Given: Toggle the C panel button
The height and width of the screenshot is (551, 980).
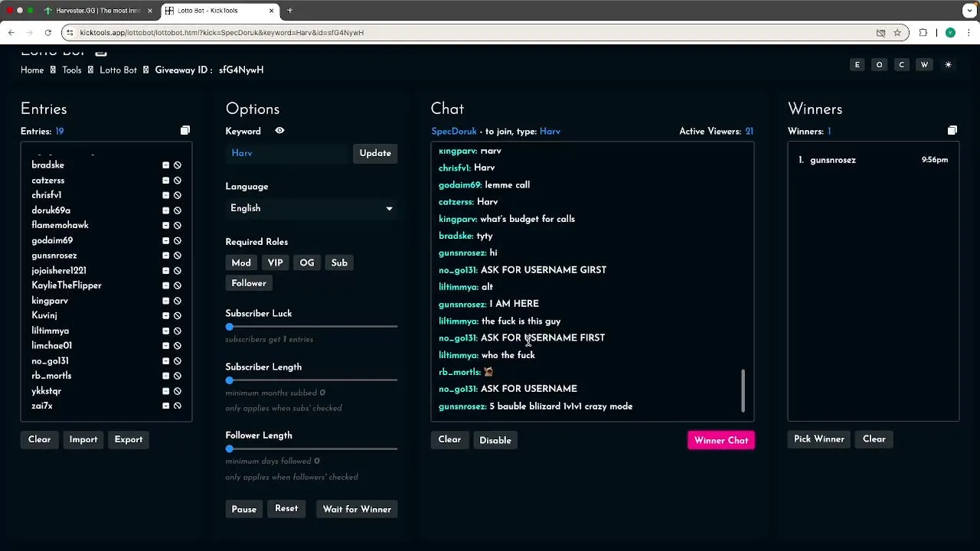Looking at the screenshot, I should [901, 65].
